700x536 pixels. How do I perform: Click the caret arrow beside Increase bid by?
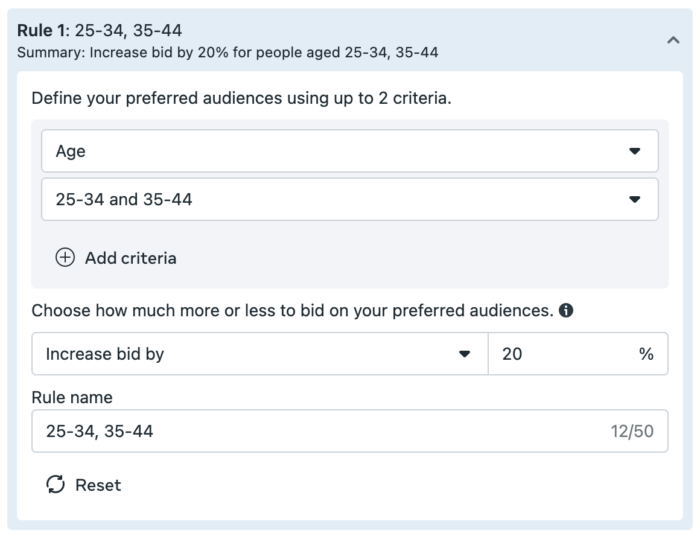click(464, 354)
